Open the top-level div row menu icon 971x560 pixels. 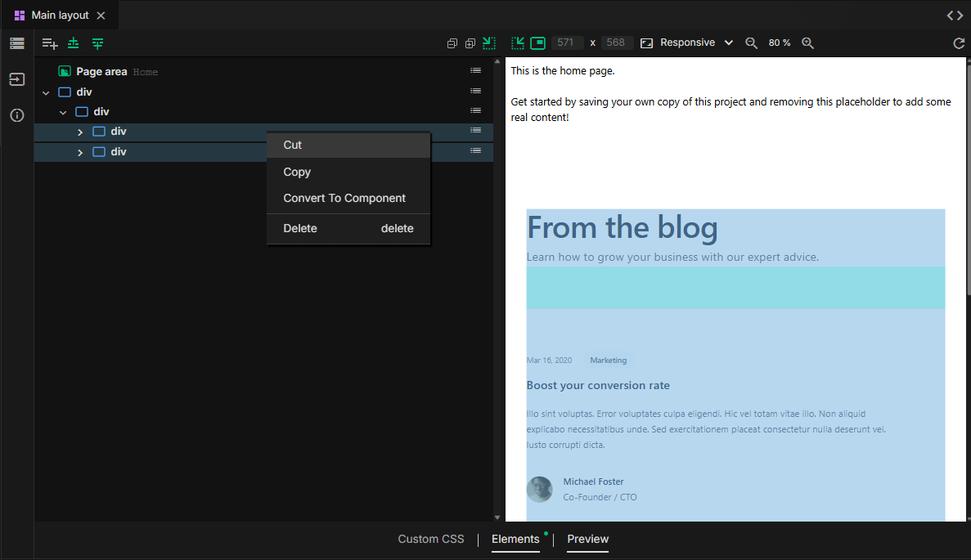(x=475, y=91)
